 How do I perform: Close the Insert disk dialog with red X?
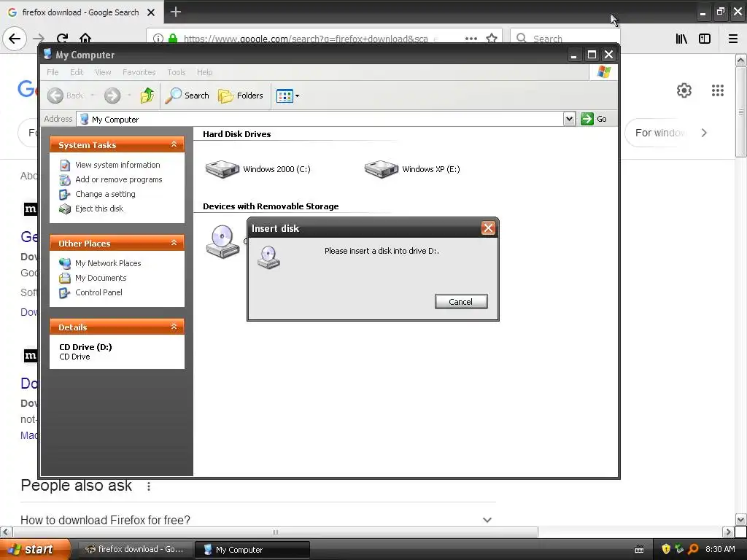click(x=488, y=228)
